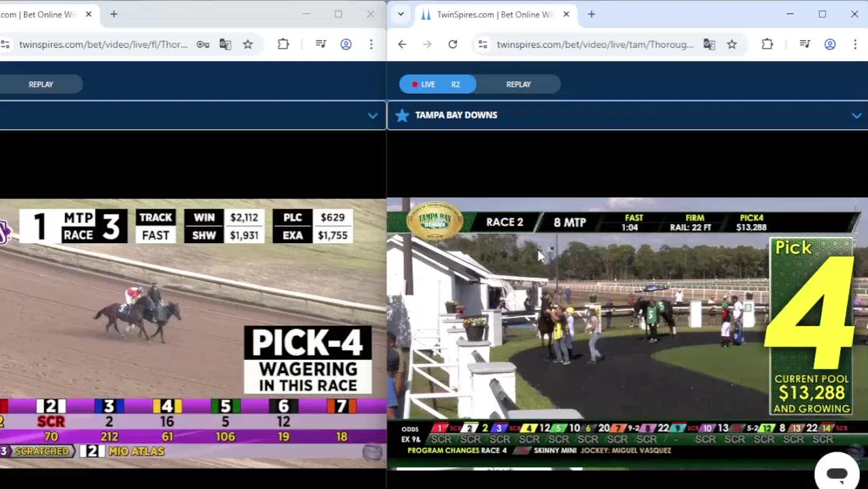This screenshot has width=868, height=489.
Task: Click the PICK-4 wagering overlay in left video
Action: pyautogui.click(x=308, y=360)
